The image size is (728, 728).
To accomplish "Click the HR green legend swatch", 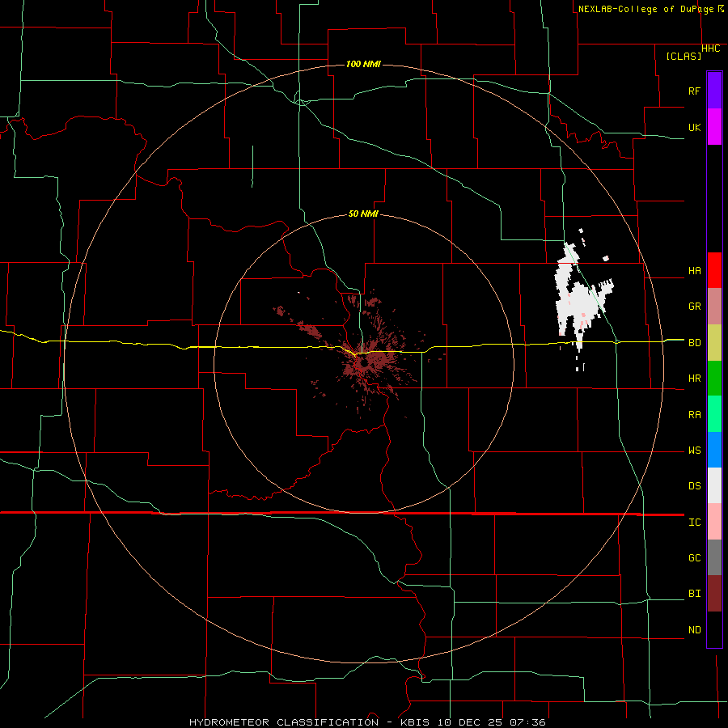I will pyautogui.click(x=714, y=379).
